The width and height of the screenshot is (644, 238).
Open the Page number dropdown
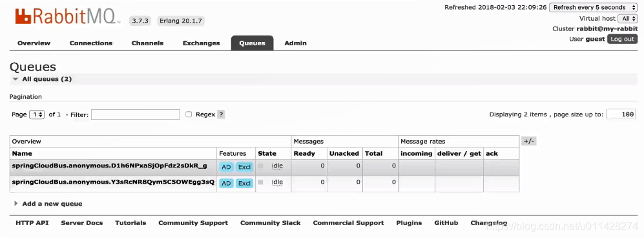pos(37,114)
